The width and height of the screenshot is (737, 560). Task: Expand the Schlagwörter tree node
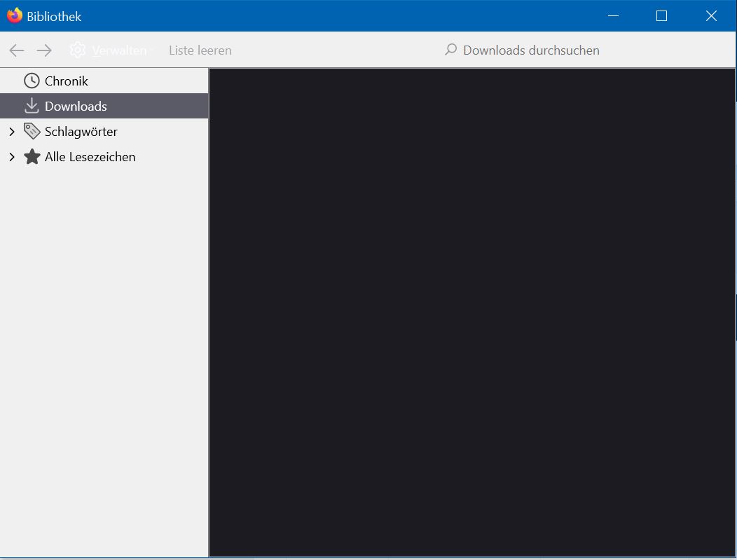click(12, 132)
